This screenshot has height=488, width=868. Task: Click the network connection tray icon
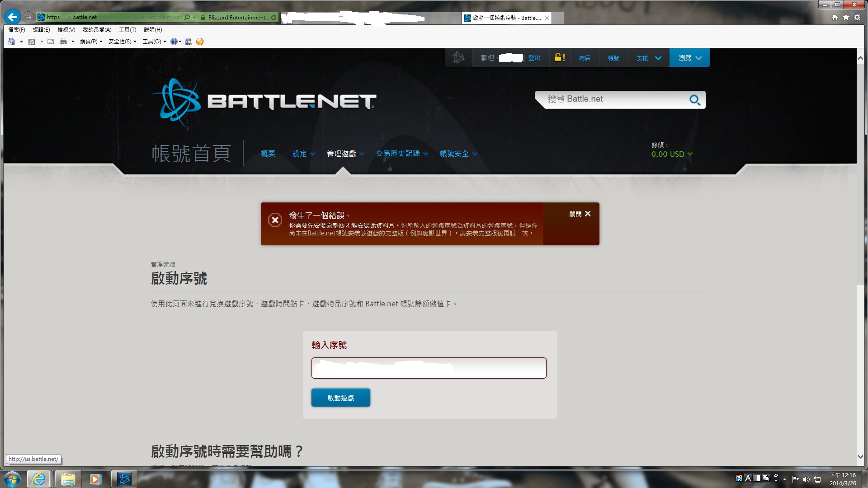click(x=817, y=479)
